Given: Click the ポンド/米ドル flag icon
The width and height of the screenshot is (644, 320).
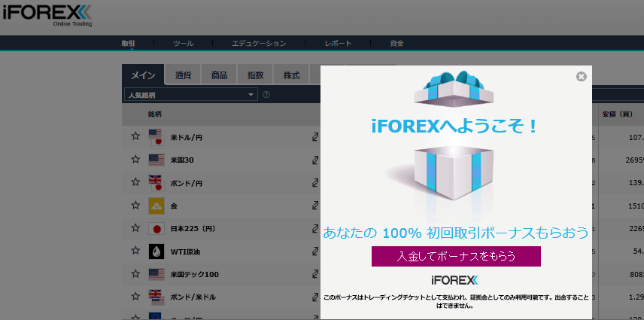Looking at the screenshot, I should click(x=156, y=297).
